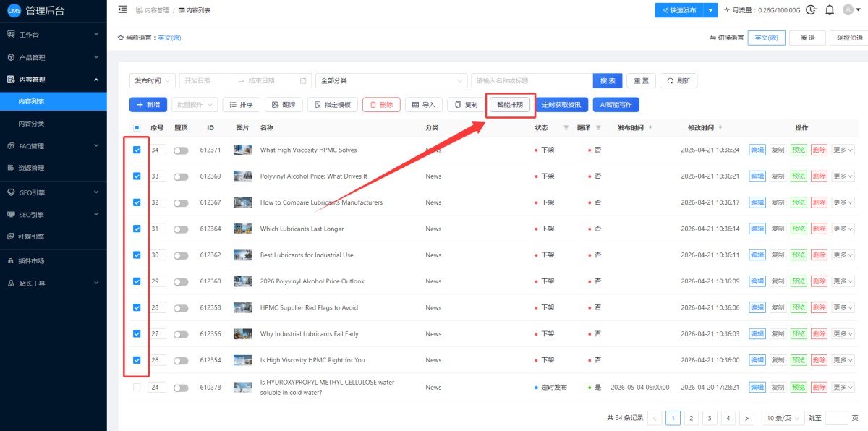Click thumbnail of What High Viscosity HPMC Solves

pos(242,150)
